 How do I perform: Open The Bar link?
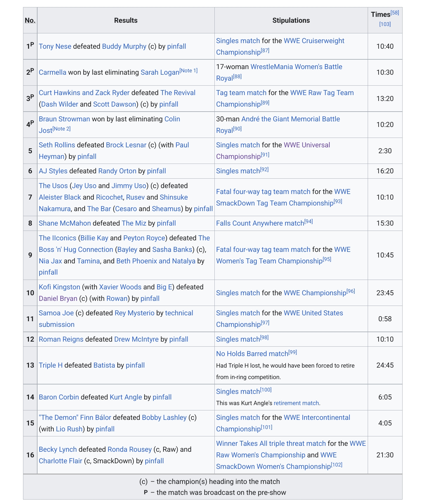99,209
